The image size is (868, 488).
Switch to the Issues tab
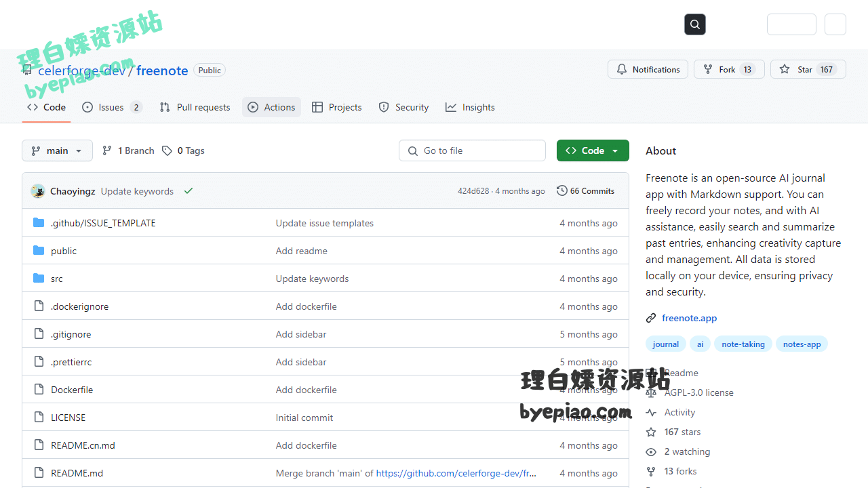click(x=112, y=107)
